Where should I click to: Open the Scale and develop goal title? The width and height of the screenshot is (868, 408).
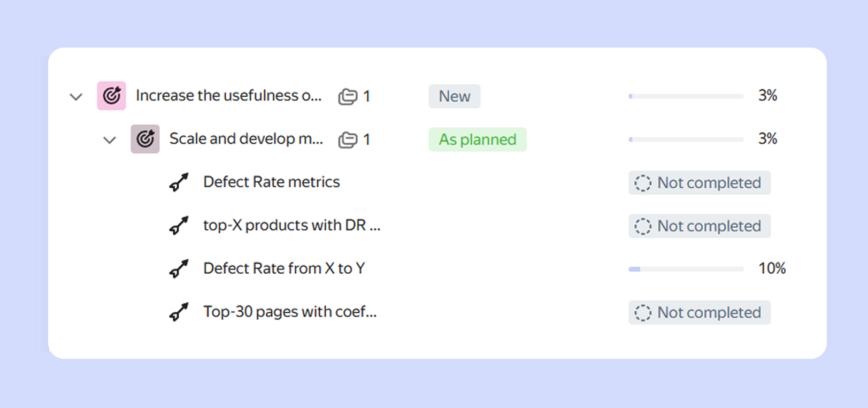[246, 139]
